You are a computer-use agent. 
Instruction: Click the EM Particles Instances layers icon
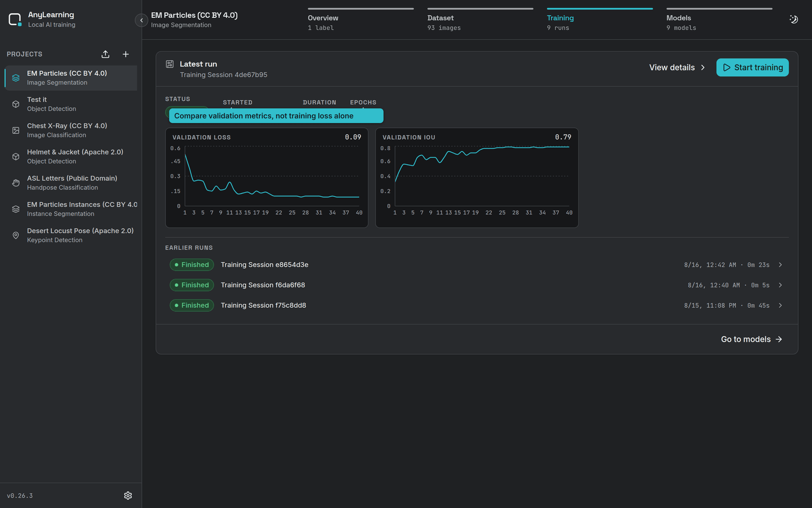click(x=16, y=209)
